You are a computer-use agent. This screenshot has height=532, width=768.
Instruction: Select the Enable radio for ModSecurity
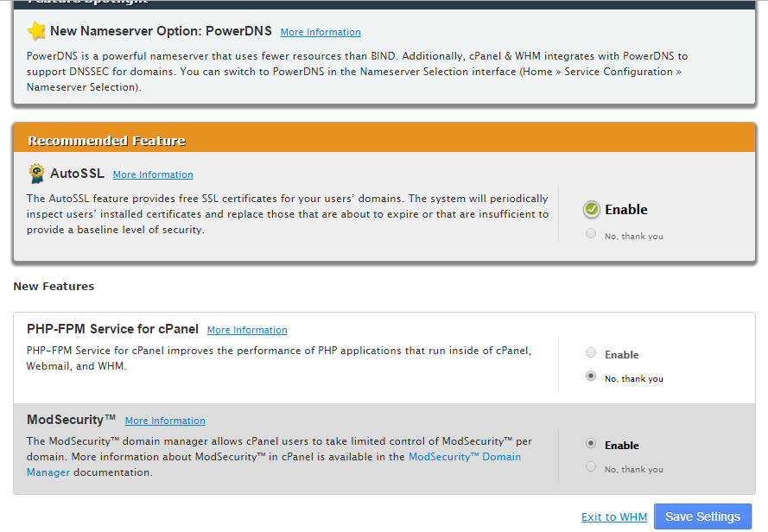coord(591,444)
